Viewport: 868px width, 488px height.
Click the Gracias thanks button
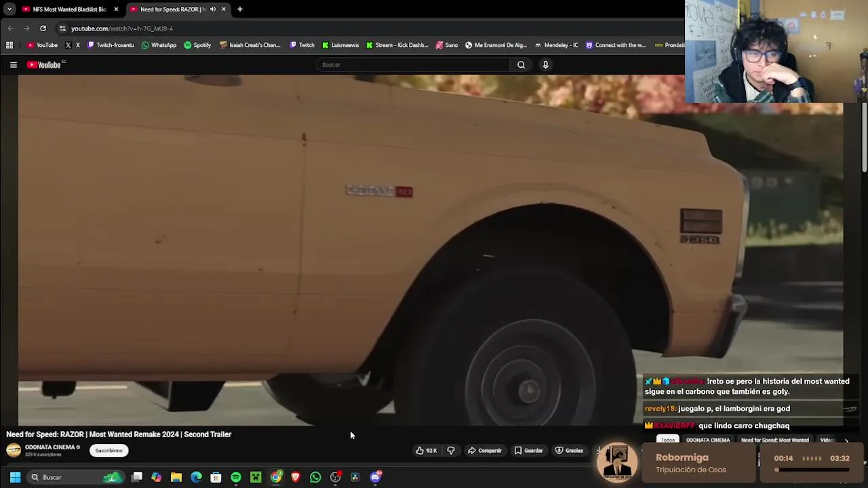[570, 451]
